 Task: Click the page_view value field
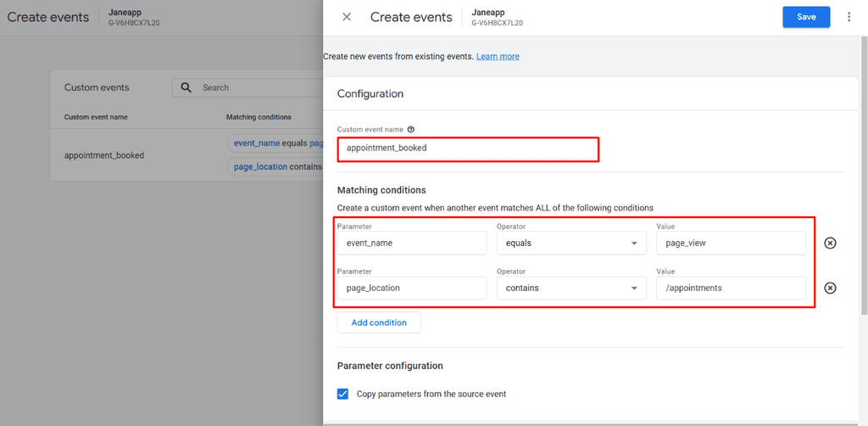(732, 243)
